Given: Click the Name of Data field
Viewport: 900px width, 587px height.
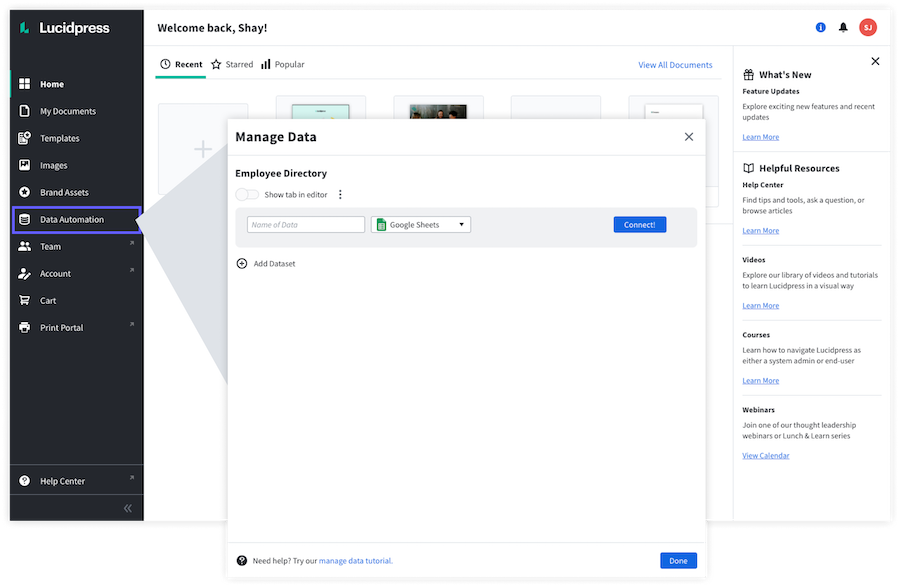Looking at the screenshot, I should pyautogui.click(x=306, y=224).
